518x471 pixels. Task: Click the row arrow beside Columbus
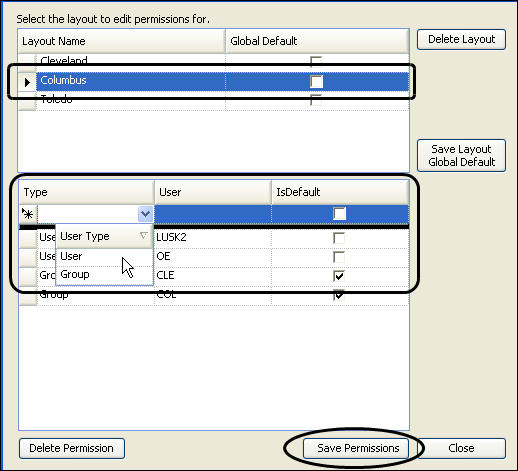click(27, 82)
